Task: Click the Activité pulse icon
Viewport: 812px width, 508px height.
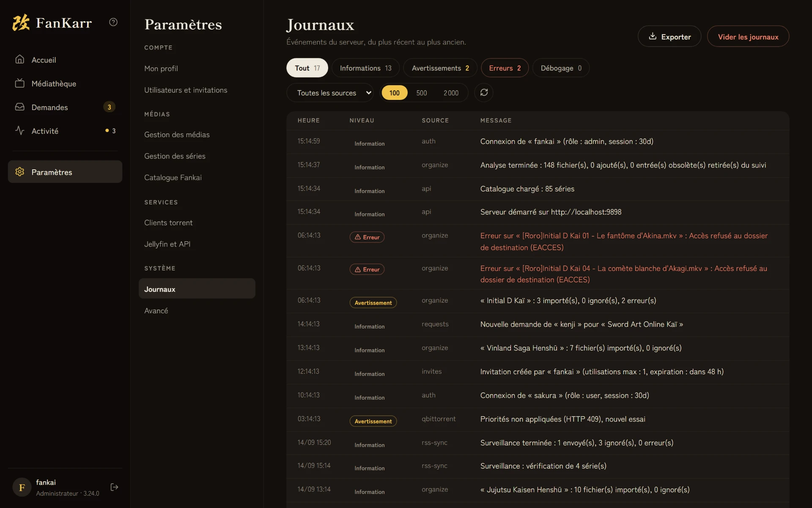Action: 20,130
